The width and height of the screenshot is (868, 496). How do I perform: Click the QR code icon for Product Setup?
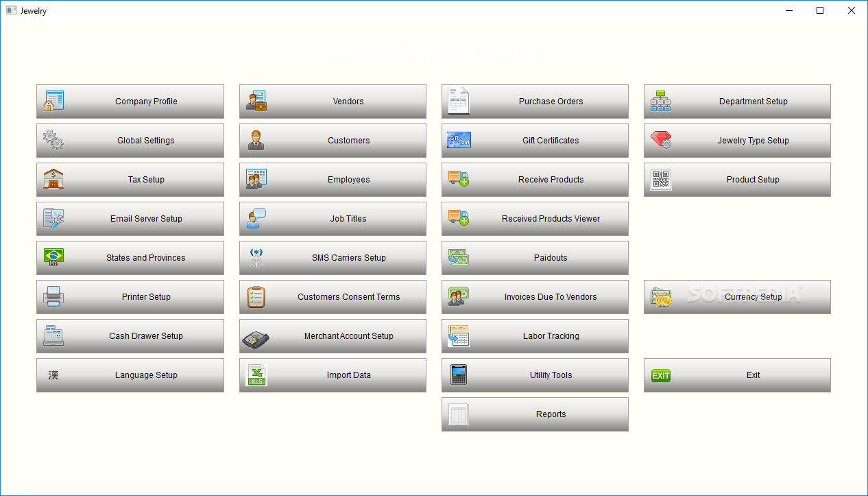pyautogui.click(x=661, y=179)
